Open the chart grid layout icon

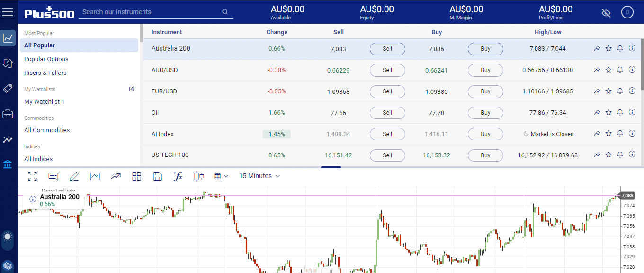pos(137,176)
